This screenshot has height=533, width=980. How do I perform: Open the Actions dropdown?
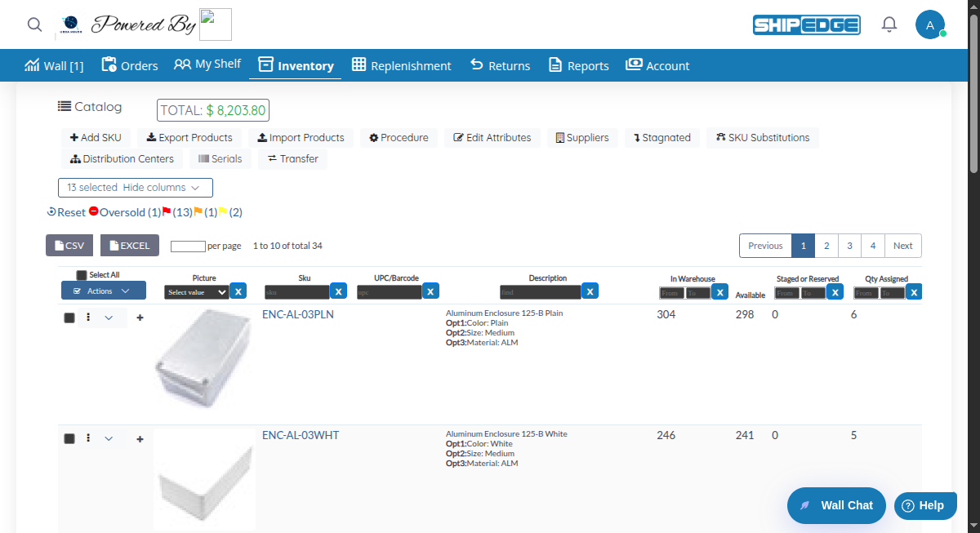[x=103, y=290]
